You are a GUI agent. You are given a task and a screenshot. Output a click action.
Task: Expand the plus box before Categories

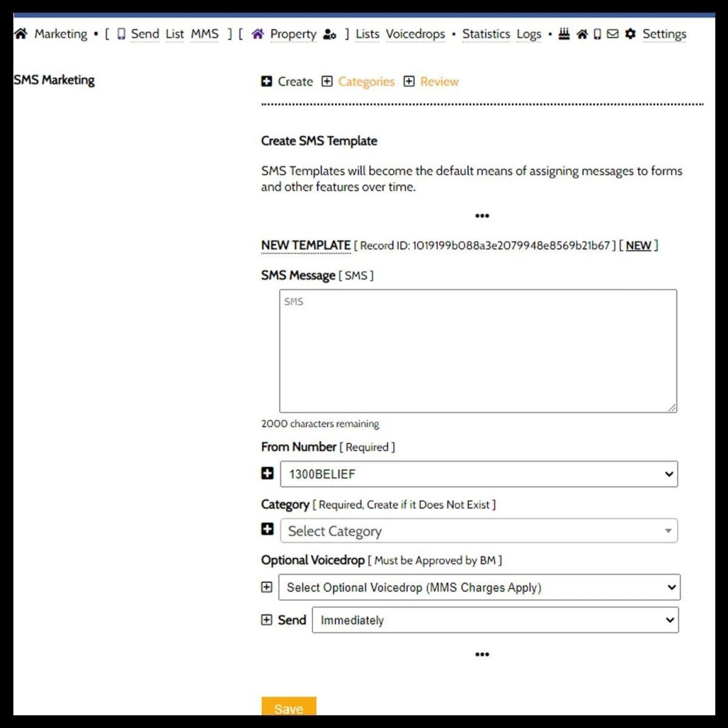[x=327, y=82]
